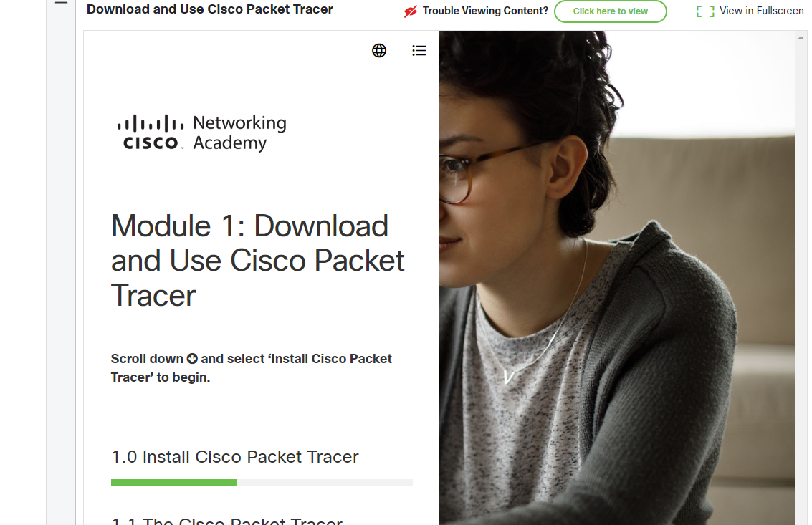Open '1.0 Install Cisco Packet Tracer' section

coord(234,457)
